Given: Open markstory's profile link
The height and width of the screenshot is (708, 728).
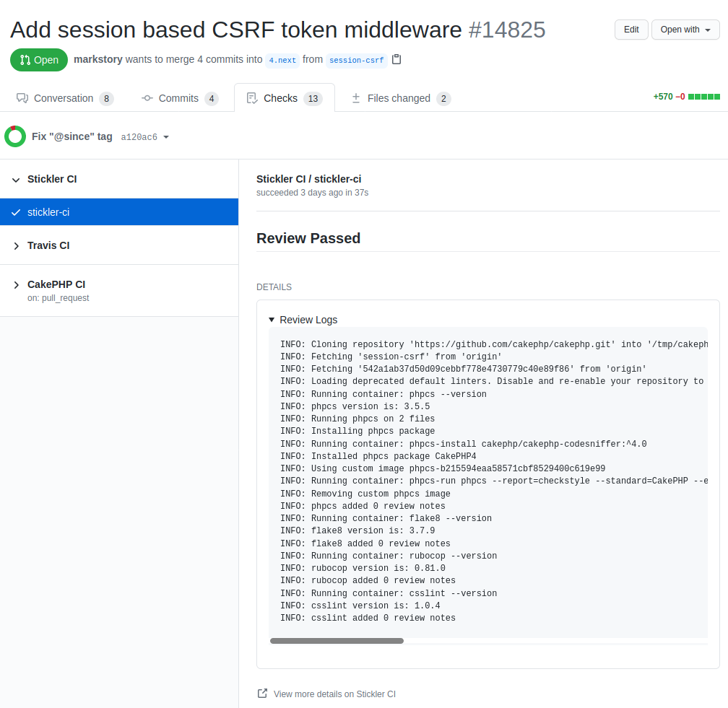Looking at the screenshot, I should 98,59.
